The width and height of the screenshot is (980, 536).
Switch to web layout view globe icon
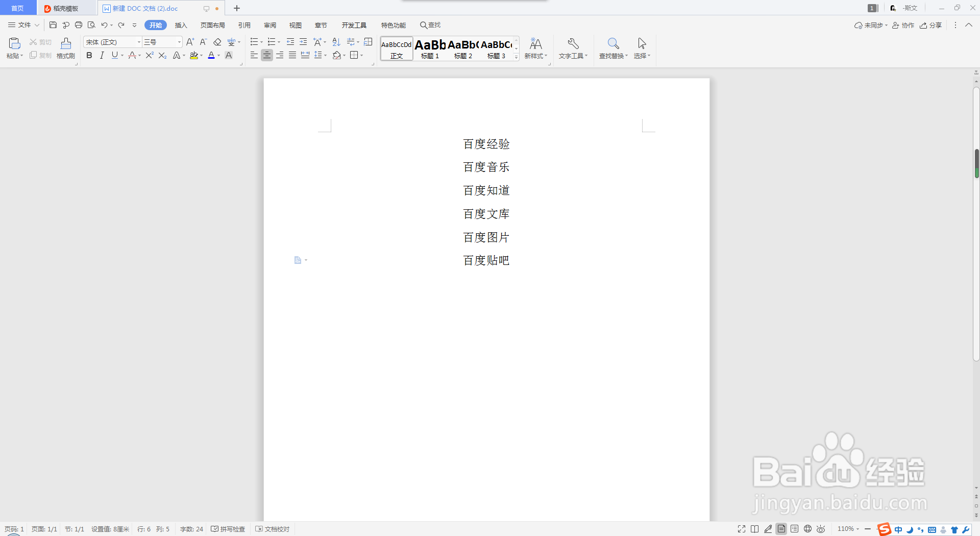click(x=807, y=529)
